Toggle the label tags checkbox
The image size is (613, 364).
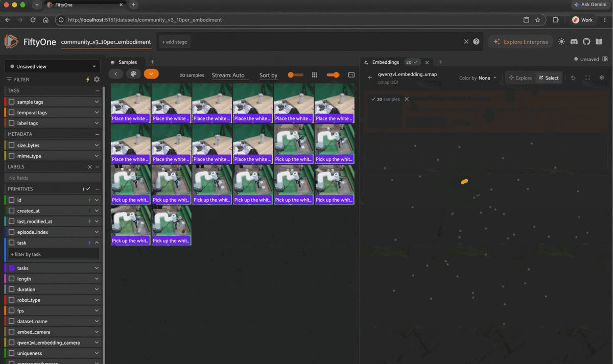tap(12, 123)
